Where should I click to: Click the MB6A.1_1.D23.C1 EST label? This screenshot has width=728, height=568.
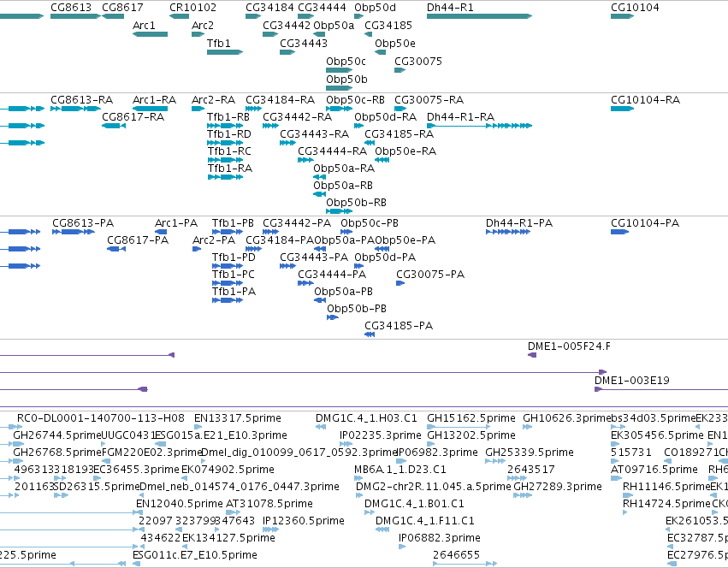400,470
